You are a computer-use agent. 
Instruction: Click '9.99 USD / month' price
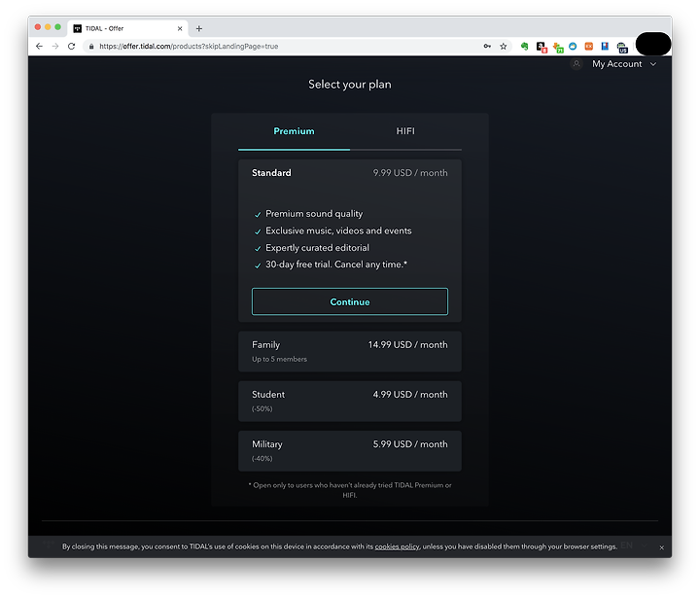pos(410,173)
